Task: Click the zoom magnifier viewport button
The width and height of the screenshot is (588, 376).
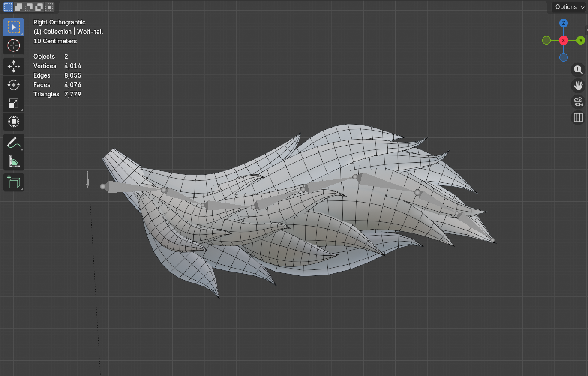Action: [578, 69]
